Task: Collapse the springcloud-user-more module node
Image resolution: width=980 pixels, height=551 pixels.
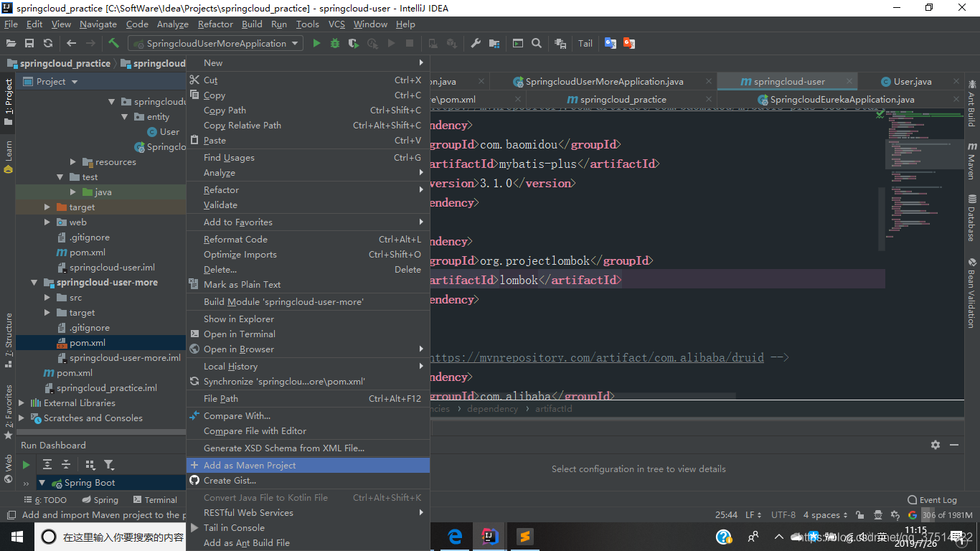Action: [x=34, y=283]
